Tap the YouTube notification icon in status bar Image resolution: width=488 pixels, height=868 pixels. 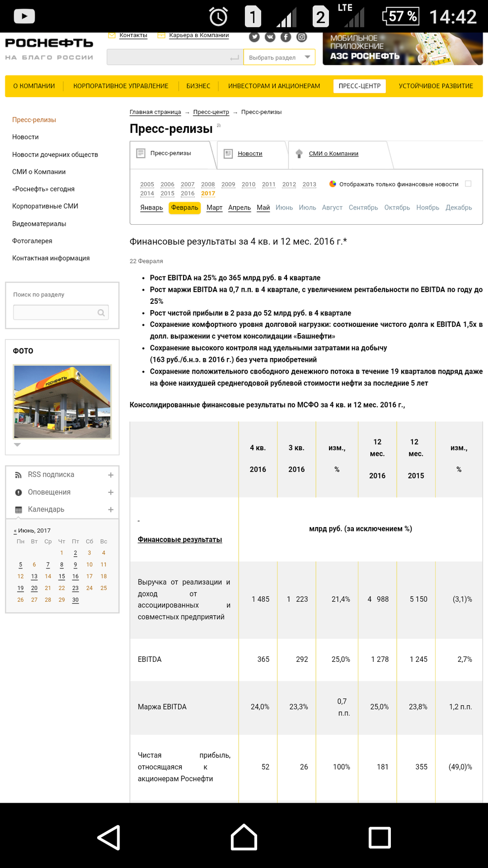pyautogui.click(x=24, y=17)
